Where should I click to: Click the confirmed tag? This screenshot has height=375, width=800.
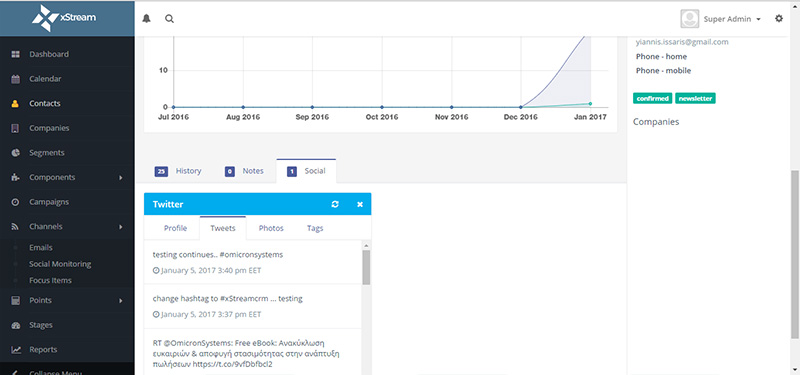(x=653, y=98)
